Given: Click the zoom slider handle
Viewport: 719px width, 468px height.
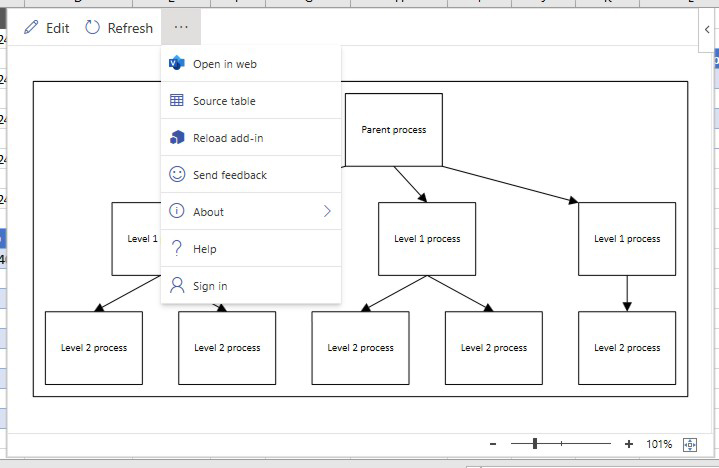Looking at the screenshot, I should pos(535,443).
